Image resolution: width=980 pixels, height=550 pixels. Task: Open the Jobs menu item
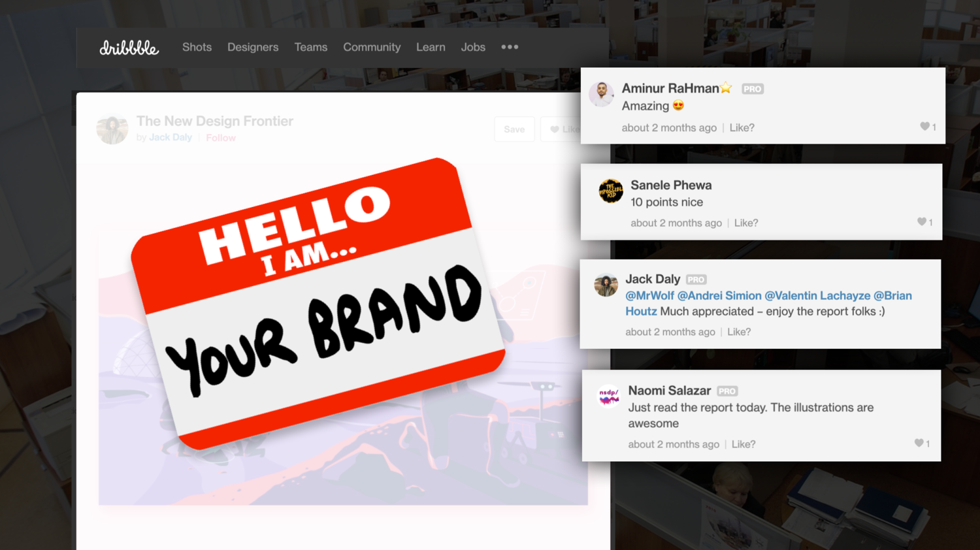(473, 47)
